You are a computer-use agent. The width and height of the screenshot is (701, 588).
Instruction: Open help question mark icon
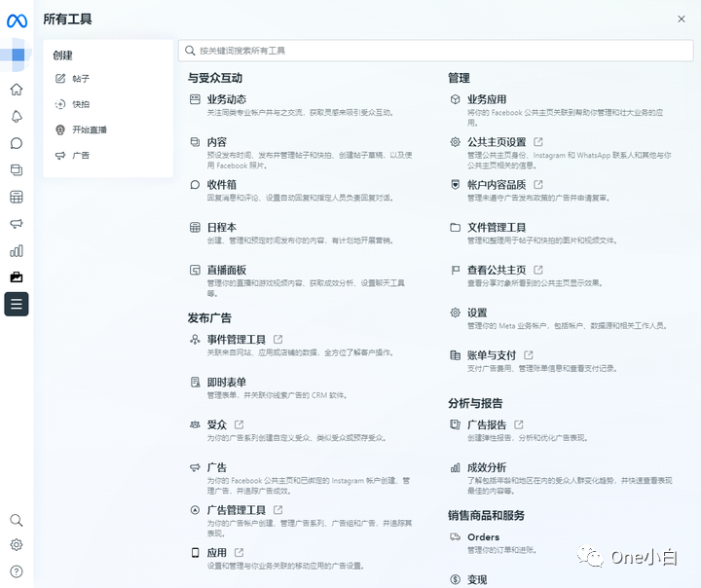click(x=17, y=571)
